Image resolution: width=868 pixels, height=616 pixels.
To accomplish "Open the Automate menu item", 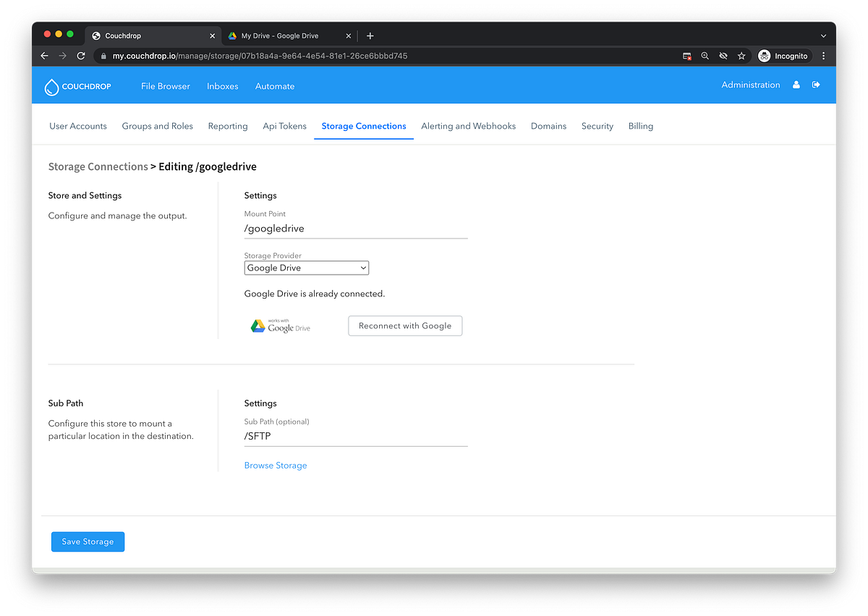I will [x=275, y=86].
